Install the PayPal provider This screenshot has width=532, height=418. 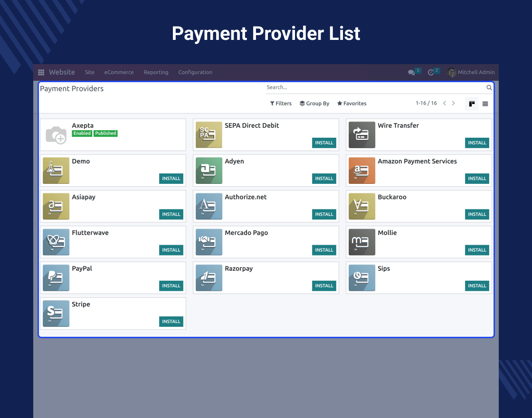(x=171, y=285)
